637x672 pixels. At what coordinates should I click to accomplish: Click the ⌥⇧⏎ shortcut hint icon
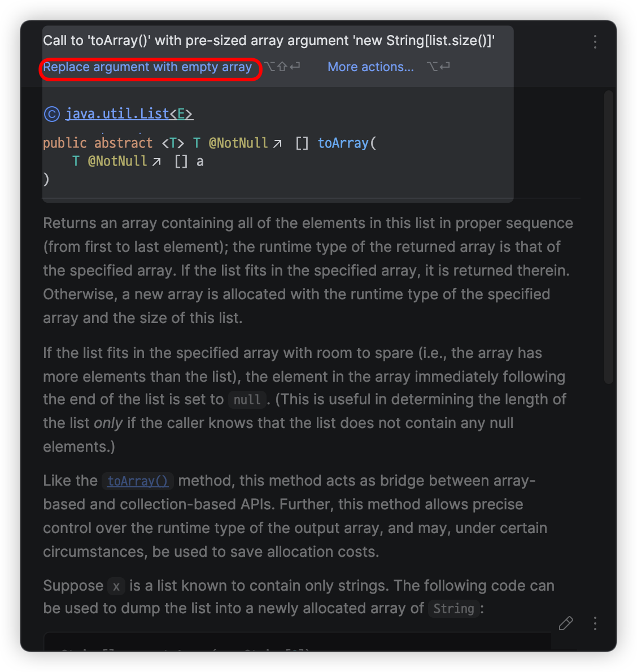pyautogui.click(x=283, y=67)
